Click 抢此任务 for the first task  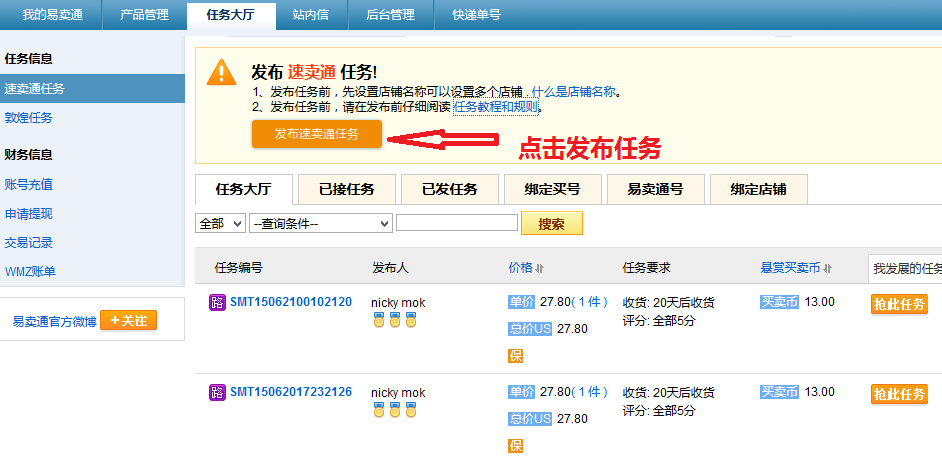tap(898, 305)
